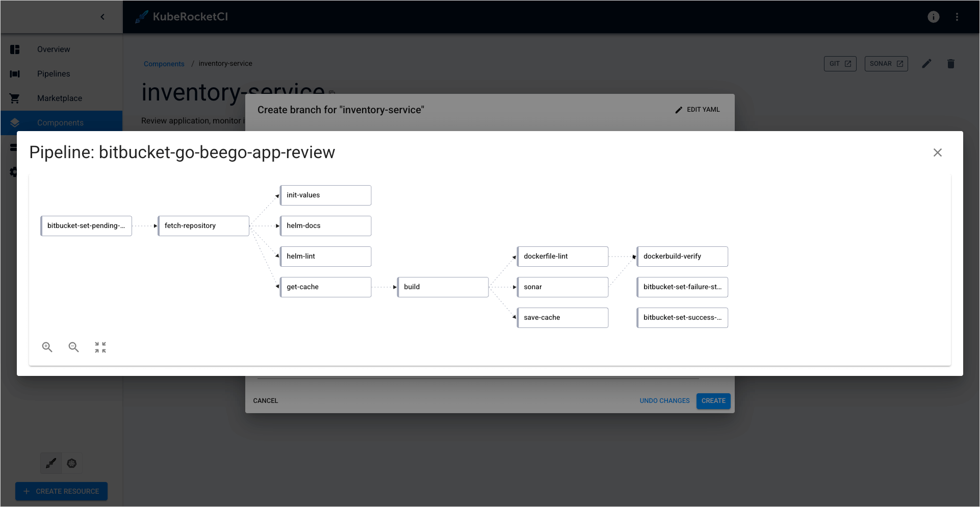Screen dimensions: 980x507
Task: Go to Pipelines in the sidebar
Action: pos(54,74)
